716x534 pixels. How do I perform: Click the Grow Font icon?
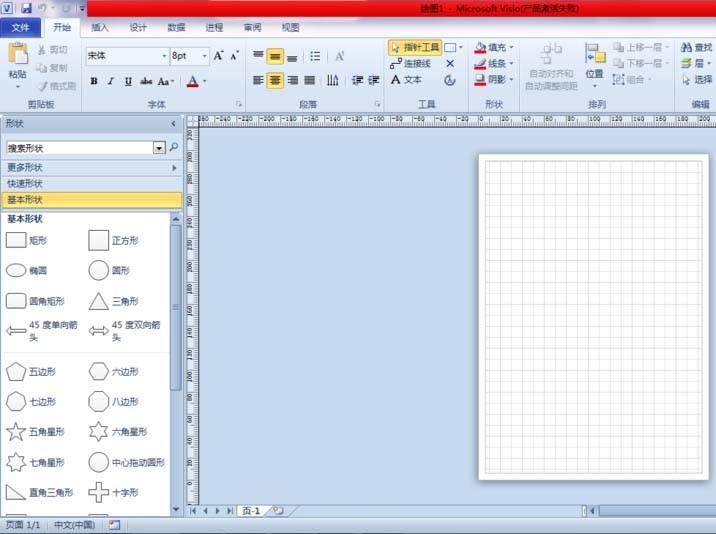pos(218,56)
